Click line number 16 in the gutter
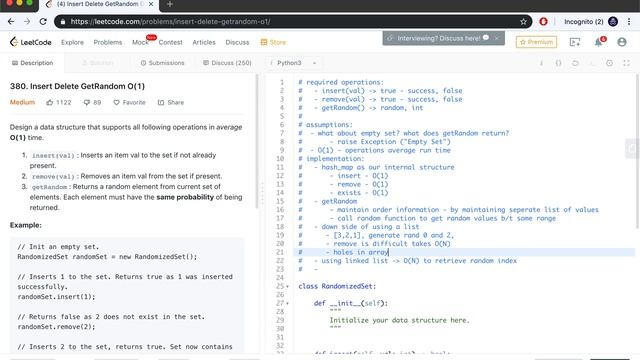The image size is (640, 360). 280,210
